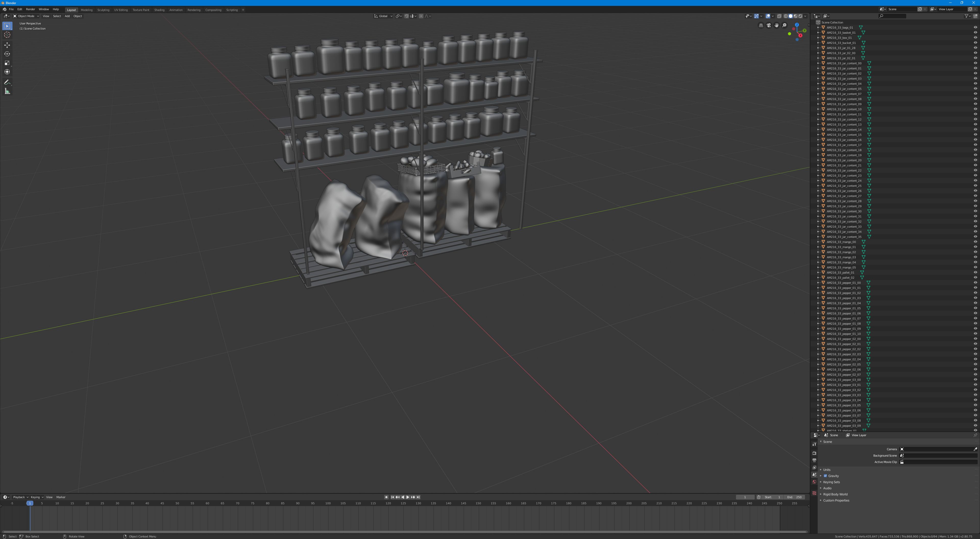Activate the Cursor tool

pyautogui.click(x=7, y=35)
